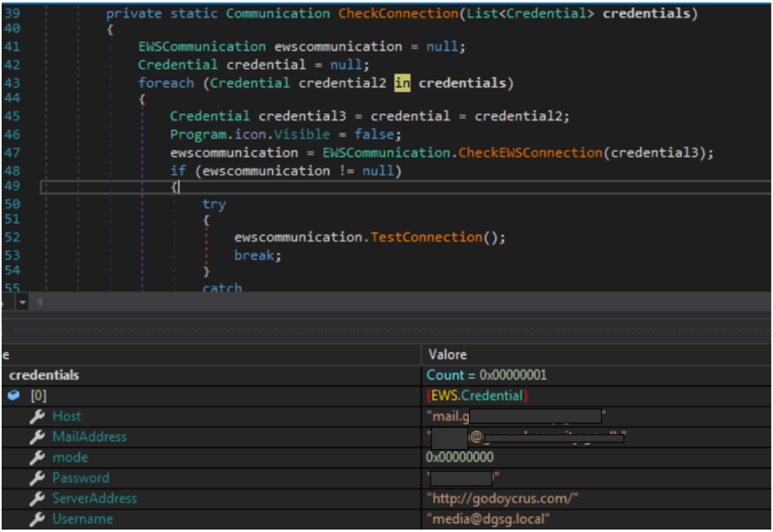The height and width of the screenshot is (532, 773).
Task: Click the Username property name
Action: (x=83, y=519)
